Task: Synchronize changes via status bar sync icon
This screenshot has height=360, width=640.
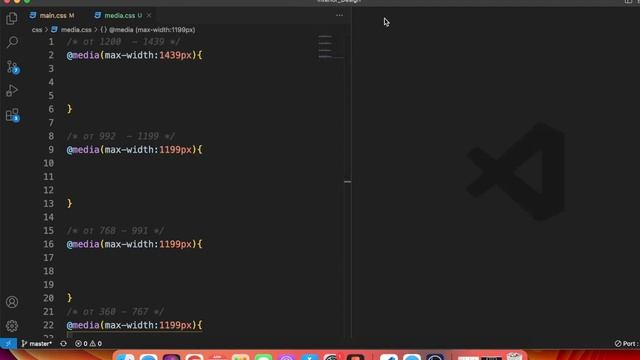Action: tap(63, 344)
